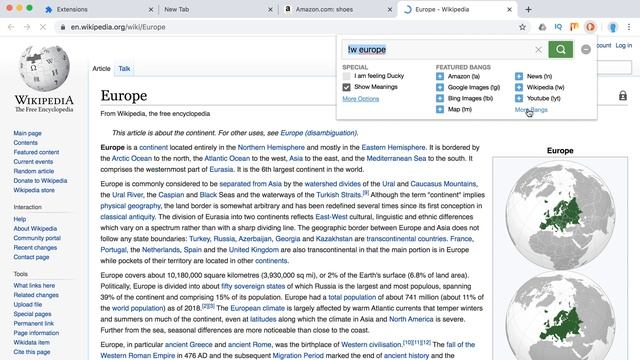This screenshot has width=640, height=360.
Task: Switch to the Extensions tab
Action: pos(97,9)
